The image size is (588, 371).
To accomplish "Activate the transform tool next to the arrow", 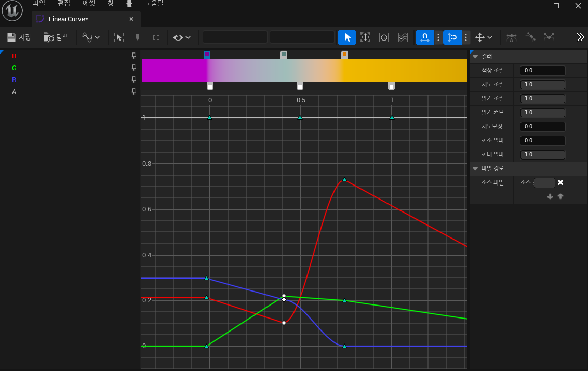I will click(365, 37).
